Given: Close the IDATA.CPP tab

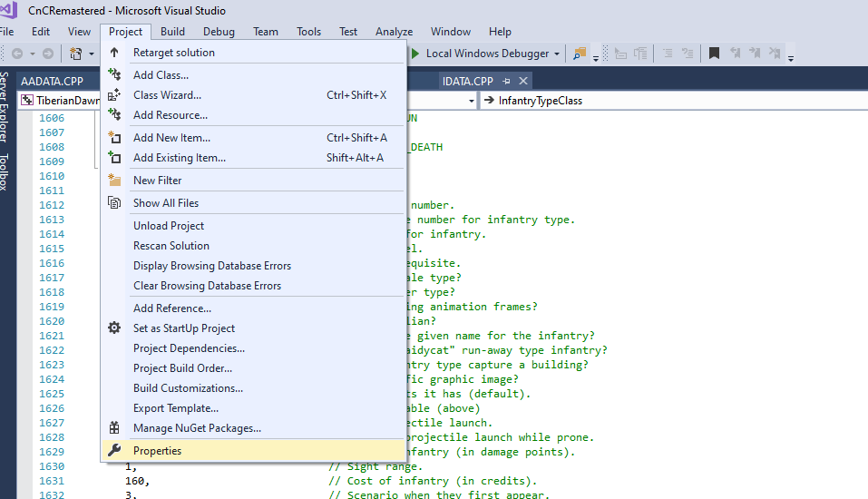Looking at the screenshot, I should 523,81.
